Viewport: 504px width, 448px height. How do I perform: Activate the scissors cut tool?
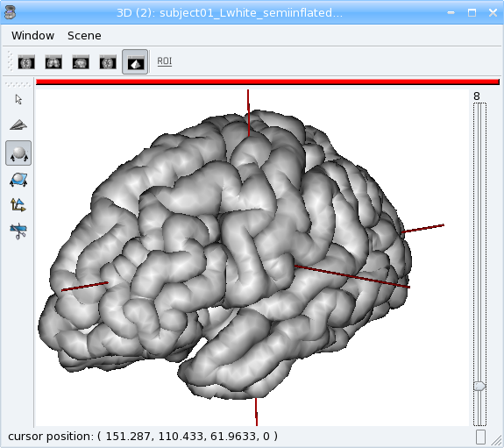18,231
